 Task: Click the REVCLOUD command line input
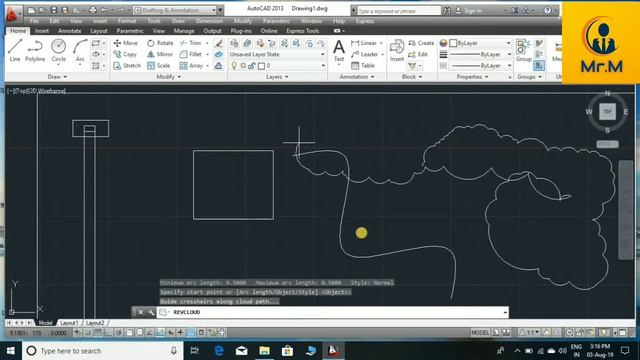click(333, 312)
